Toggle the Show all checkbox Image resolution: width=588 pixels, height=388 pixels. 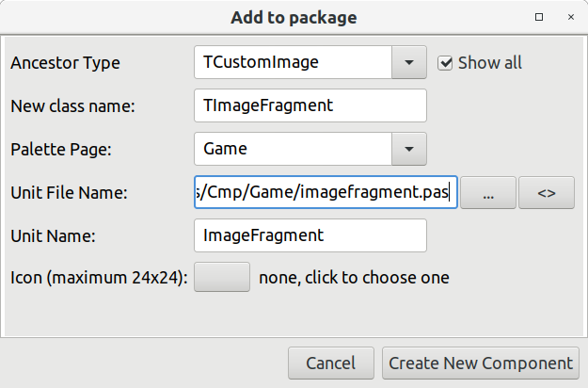click(x=446, y=63)
